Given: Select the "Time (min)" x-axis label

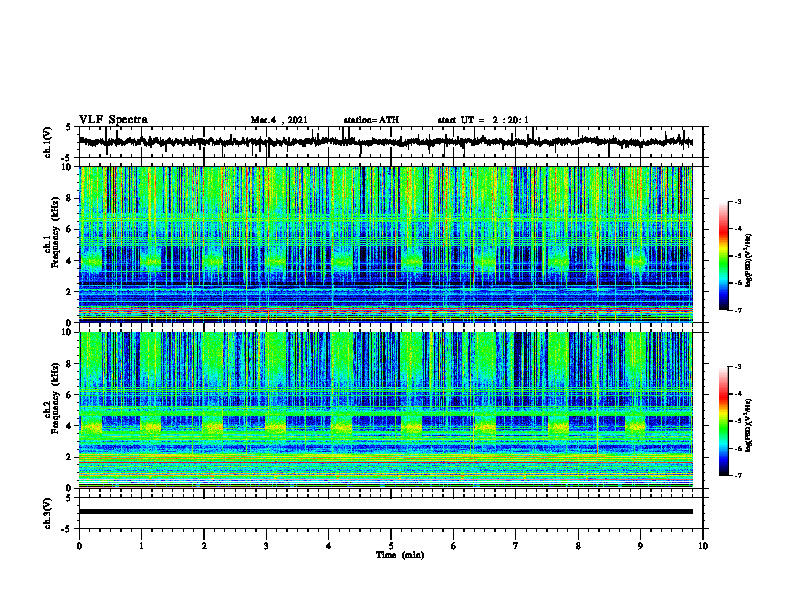Looking at the screenshot, I should pyautogui.click(x=400, y=555).
